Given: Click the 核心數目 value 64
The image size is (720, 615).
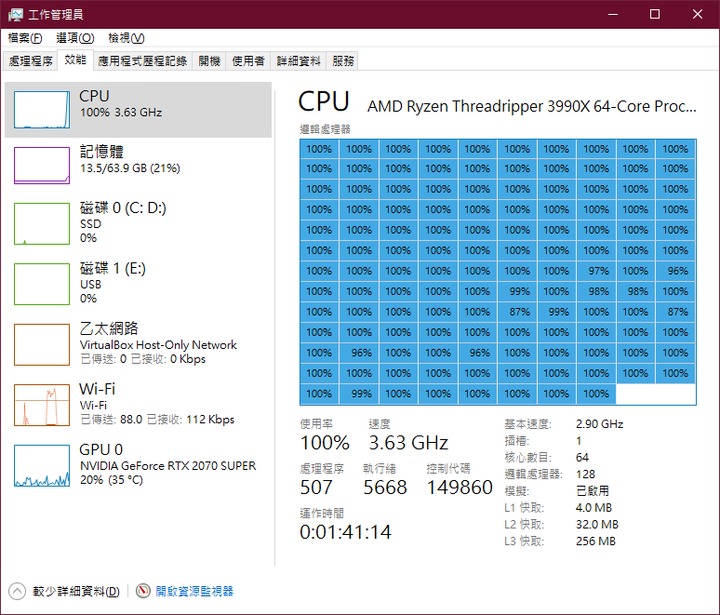Looking at the screenshot, I should [582, 457].
